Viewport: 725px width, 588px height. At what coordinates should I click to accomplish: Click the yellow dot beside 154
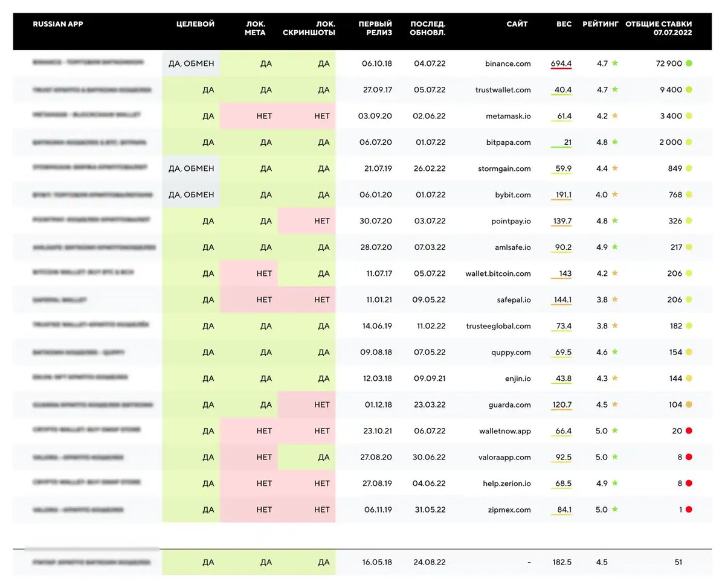(x=689, y=352)
